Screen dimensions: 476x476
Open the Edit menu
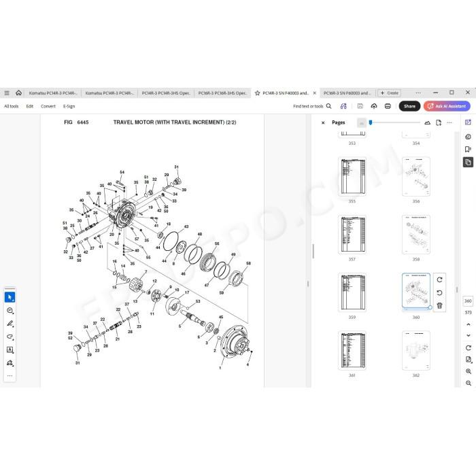[29, 106]
